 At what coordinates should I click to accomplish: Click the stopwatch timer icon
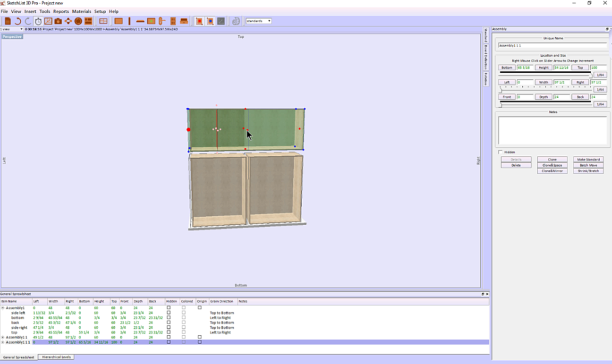click(x=38, y=21)
